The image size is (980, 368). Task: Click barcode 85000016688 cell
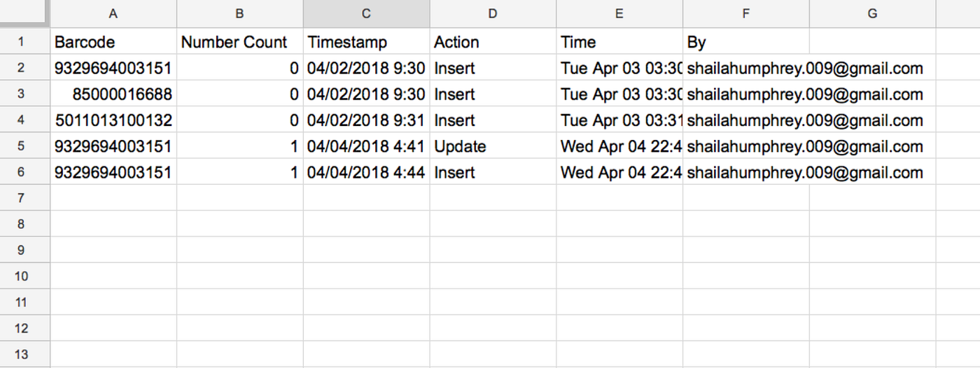(113, 94)
